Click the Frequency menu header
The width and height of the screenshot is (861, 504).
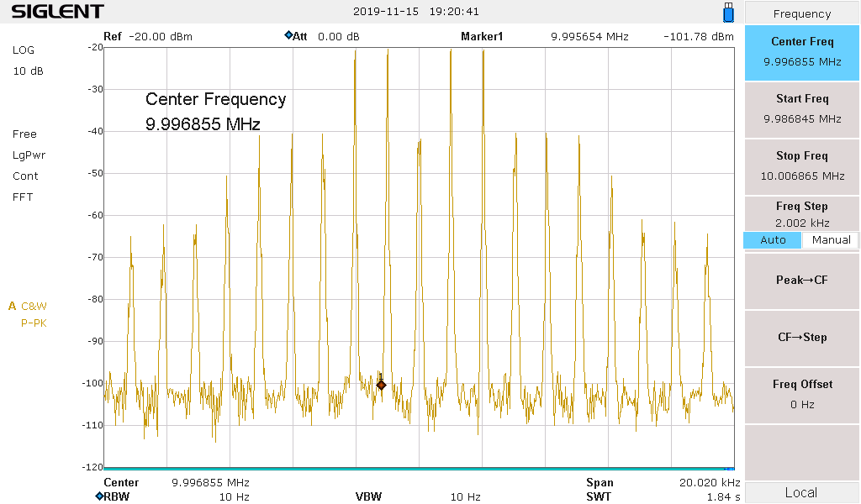coord(801,13)
